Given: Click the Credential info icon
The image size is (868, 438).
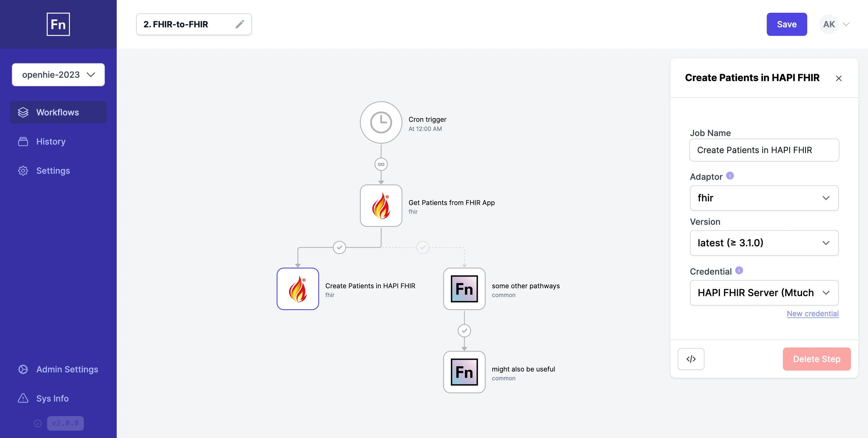Looking at the screenshot, I should [739, 270].
